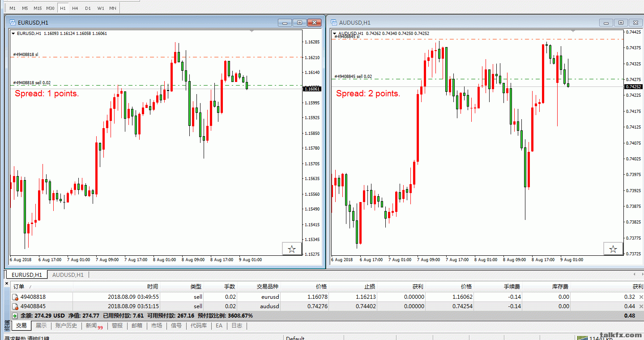
Task: Restore the AUDUSD,H1 chart window
Action: click(x=621, y=22)
